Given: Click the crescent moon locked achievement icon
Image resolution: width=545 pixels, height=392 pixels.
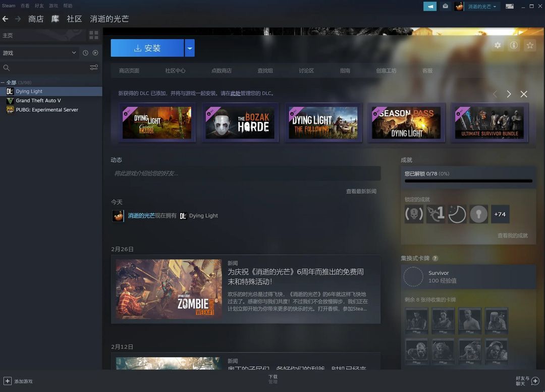Looking at the screenshot, I should pyautogui.click(x=457, y=214).
